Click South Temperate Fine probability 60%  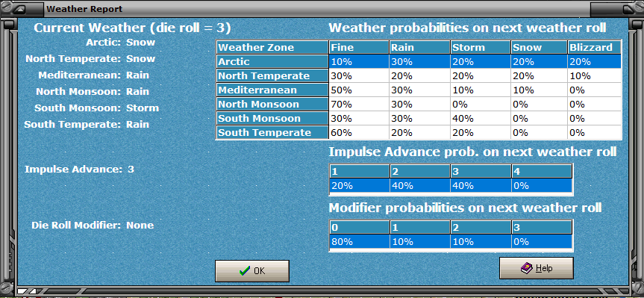click(359, 132)
